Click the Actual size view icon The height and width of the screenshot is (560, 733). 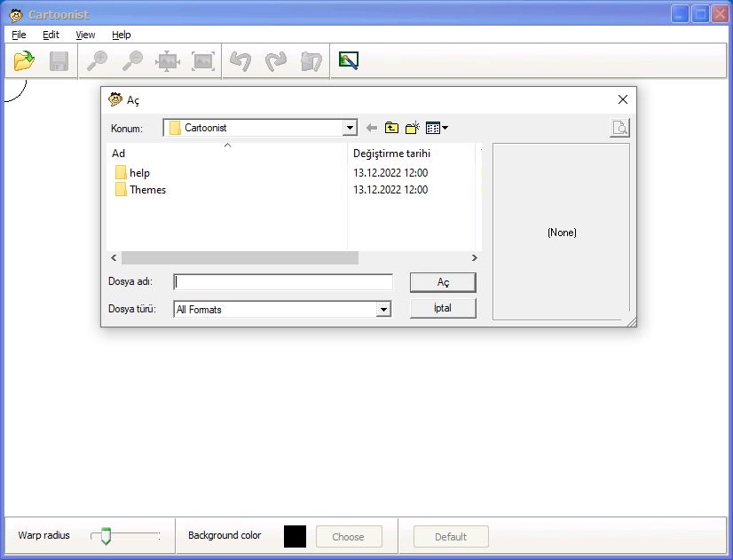203,60
